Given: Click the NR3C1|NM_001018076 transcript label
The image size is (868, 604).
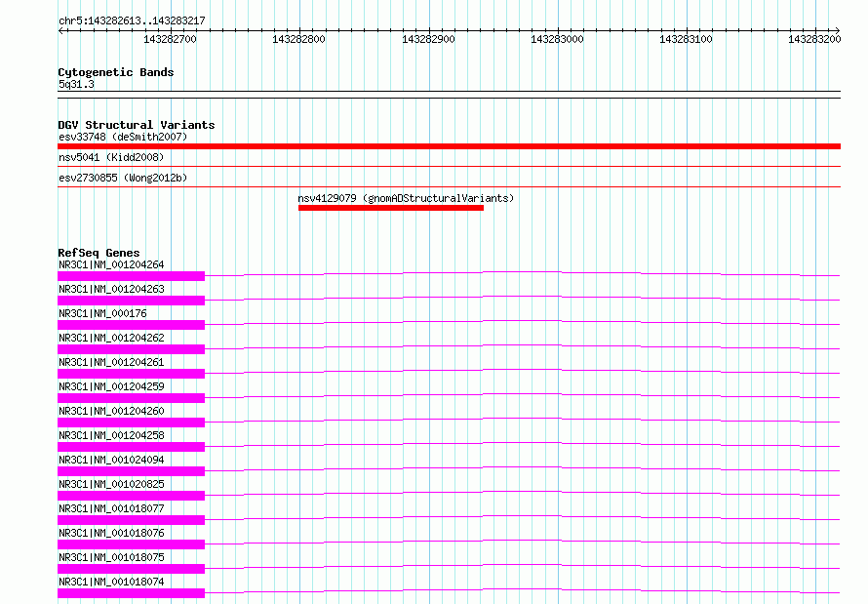Looking at the screenshot, I should pos(111,533).
